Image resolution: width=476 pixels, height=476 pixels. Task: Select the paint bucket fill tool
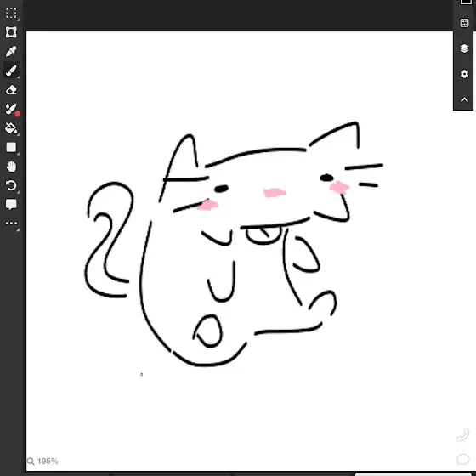click(11, 128)
